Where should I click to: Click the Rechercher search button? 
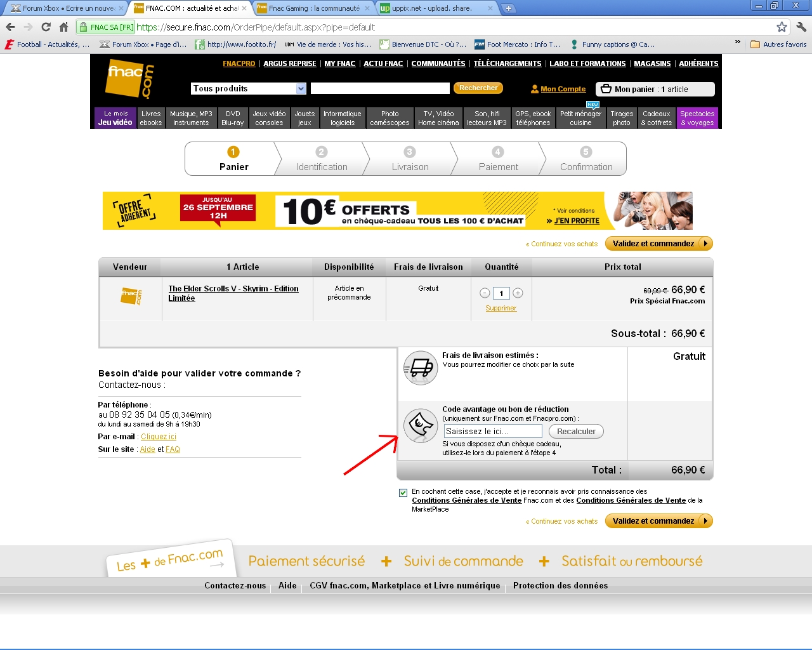pos(478,88)
